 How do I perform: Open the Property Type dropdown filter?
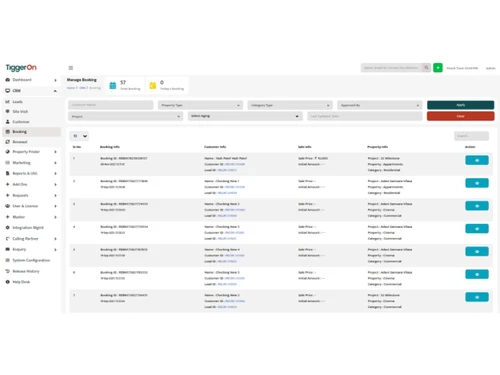pyautogui.click(x=200, y=105)
